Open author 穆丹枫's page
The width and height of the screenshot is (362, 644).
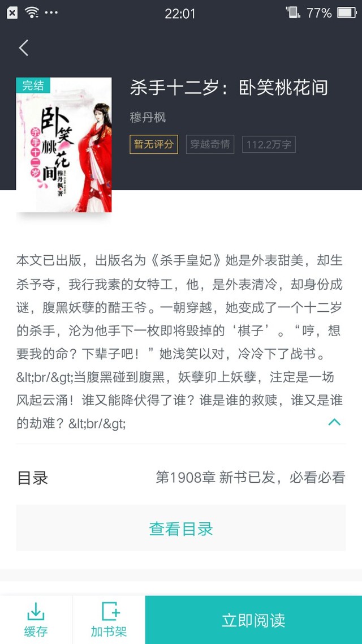tap(148, 118)
